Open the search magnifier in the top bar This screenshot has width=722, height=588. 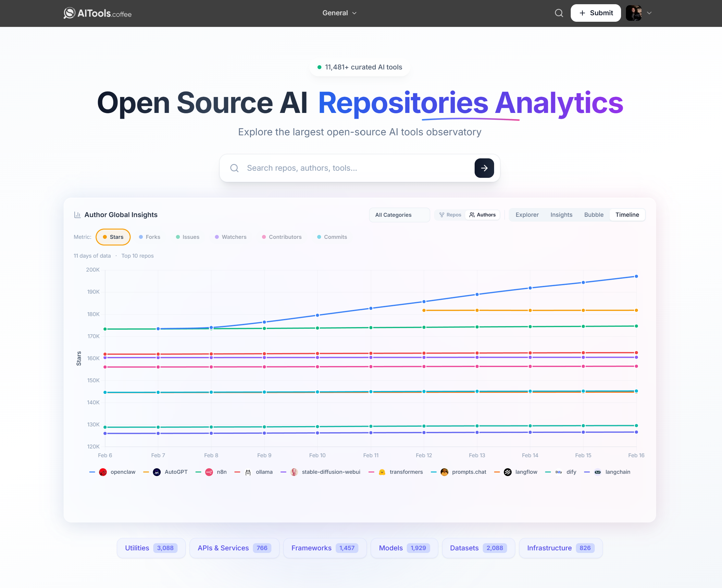[559, 13]
